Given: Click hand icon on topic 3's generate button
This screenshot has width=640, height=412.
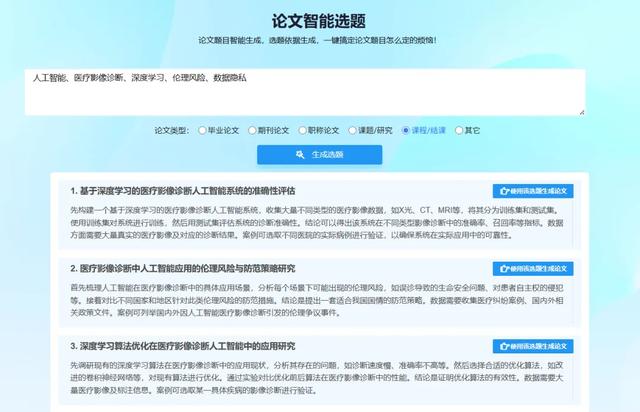Looking at the screenshot, I should tap(504, 346).
